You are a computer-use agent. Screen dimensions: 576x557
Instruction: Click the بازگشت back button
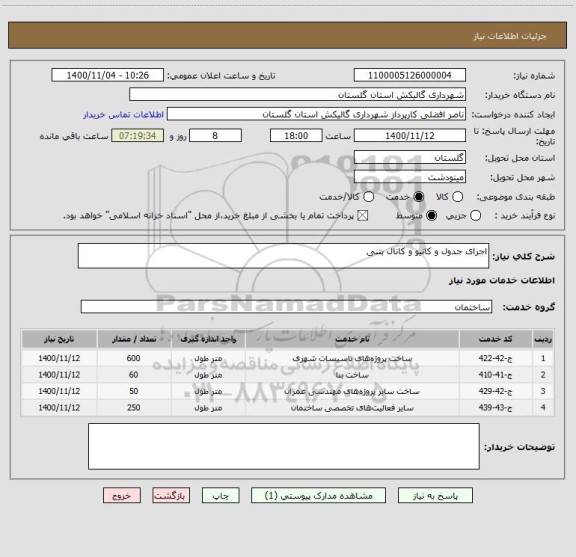(171, 496)
